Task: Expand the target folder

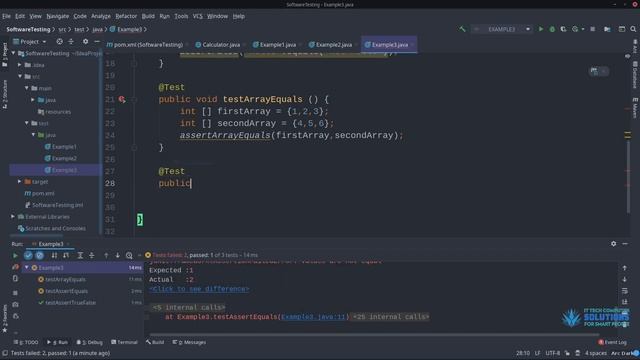Action: pos(20,182)
